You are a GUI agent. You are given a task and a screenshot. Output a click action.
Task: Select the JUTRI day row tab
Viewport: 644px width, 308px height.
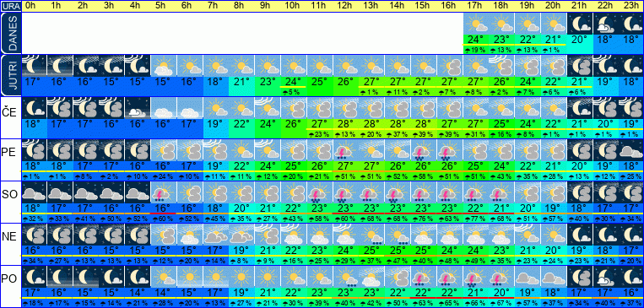pyautogui.click(x=11, y=75)
